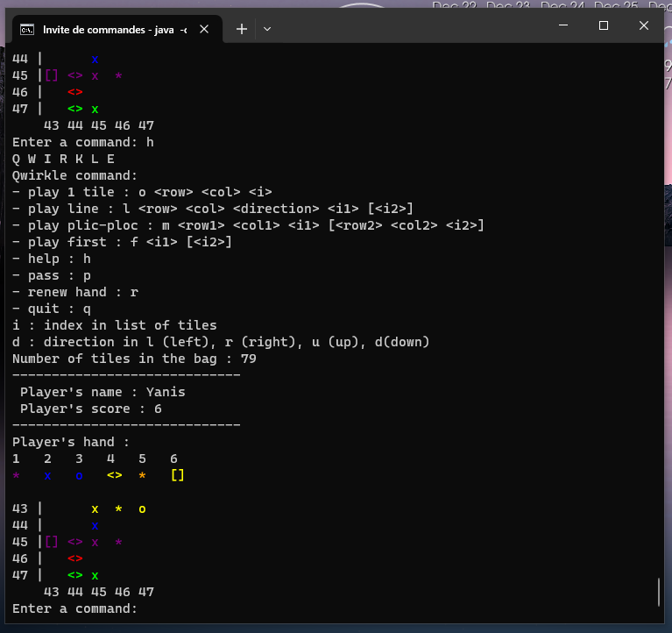This screenshot has width=672, height=633.
Task: Close the Invite de commandes tab
Action: (204, 29)
